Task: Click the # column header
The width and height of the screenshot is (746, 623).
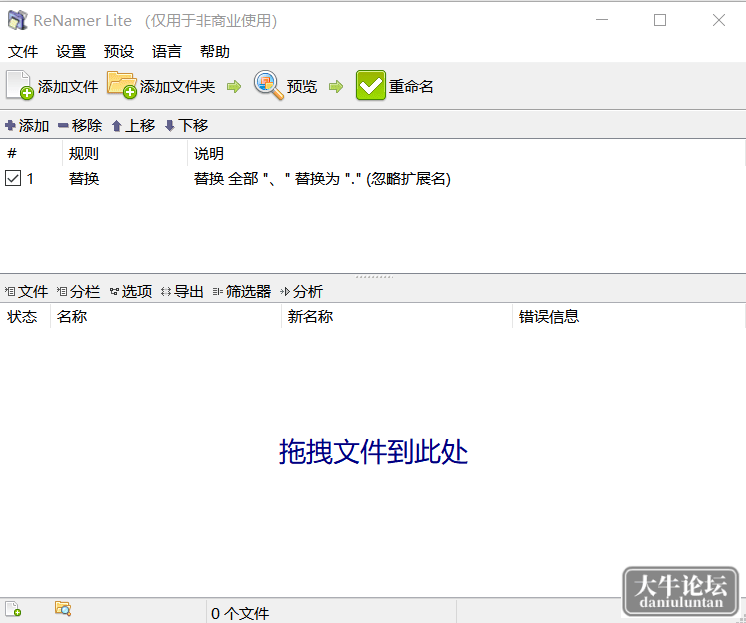Action: pyautogui.click(x=31, y=153)
